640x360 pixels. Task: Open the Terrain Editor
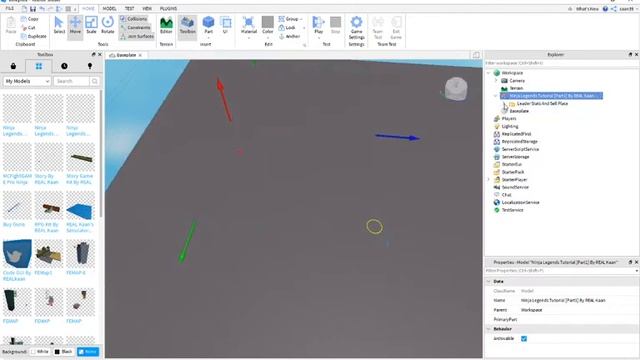[x=166, y=25]
